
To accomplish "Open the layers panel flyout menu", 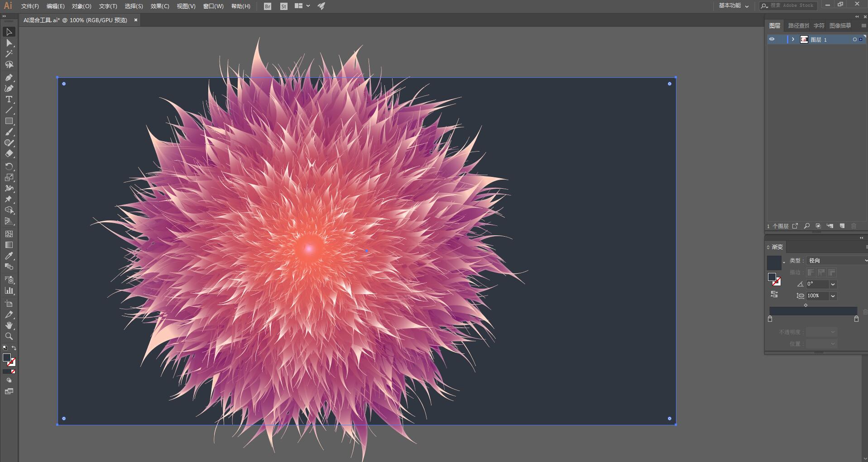I will [863, 26].
